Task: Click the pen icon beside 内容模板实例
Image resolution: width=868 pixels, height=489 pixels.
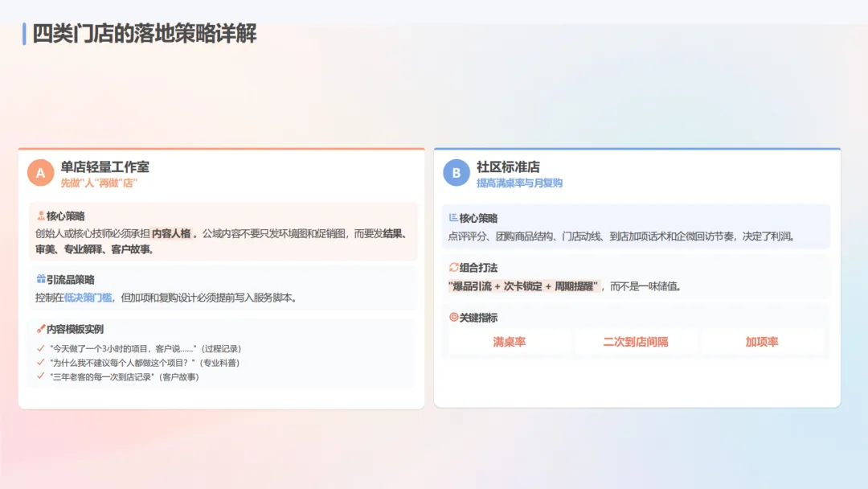Action: (x=40, y=328)
